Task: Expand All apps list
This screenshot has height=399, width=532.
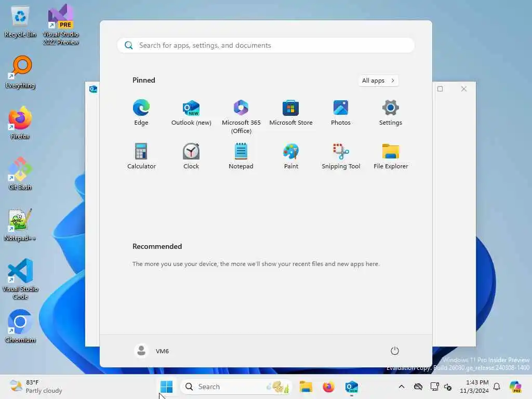Action: click(378, 81)
